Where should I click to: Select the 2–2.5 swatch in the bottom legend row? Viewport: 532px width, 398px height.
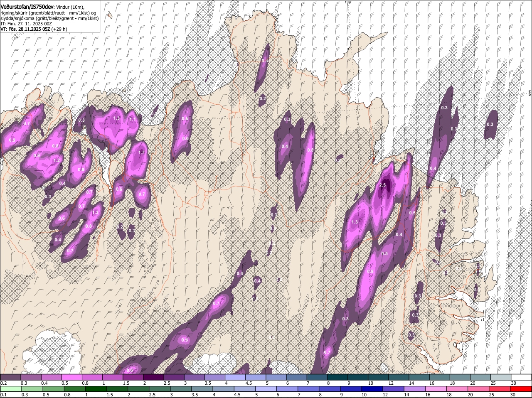pos(139,389)
